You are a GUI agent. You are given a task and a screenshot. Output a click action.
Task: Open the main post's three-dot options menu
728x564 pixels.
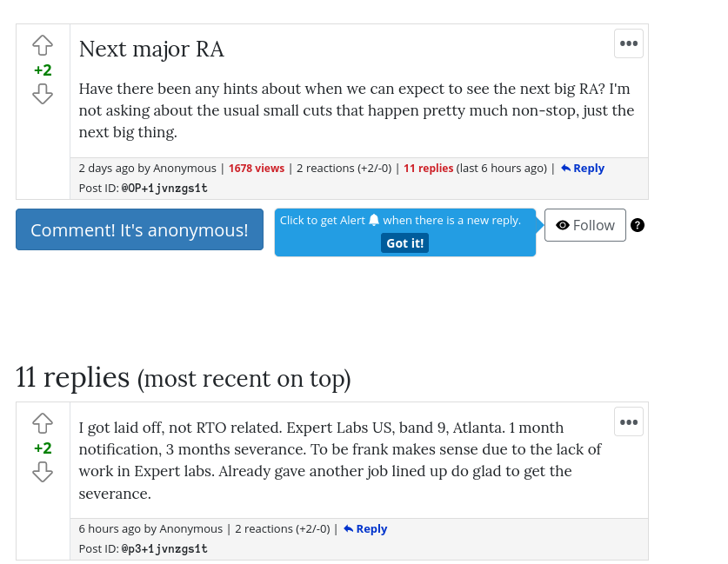click(x=629, y=43)
